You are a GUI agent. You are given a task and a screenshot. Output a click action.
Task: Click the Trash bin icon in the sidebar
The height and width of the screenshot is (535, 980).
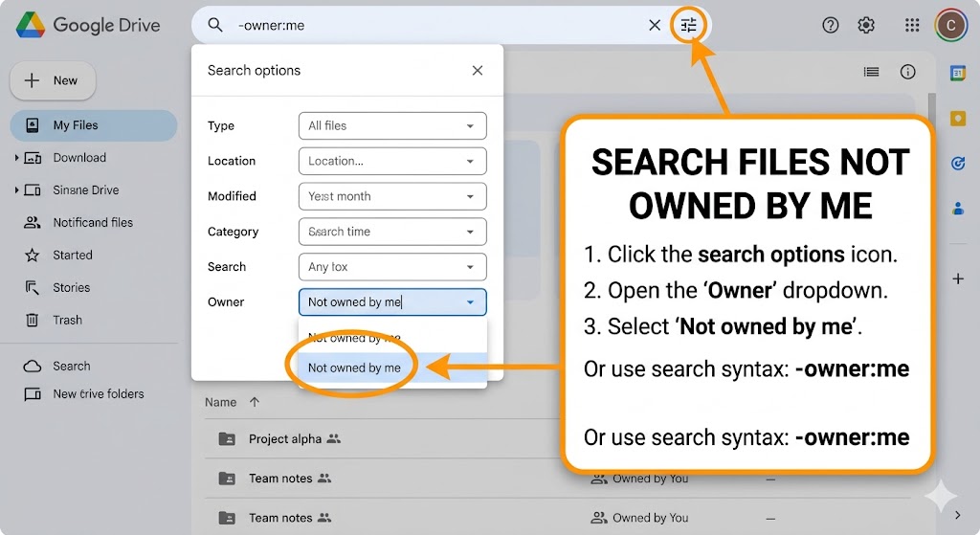[x=32, y=320]
